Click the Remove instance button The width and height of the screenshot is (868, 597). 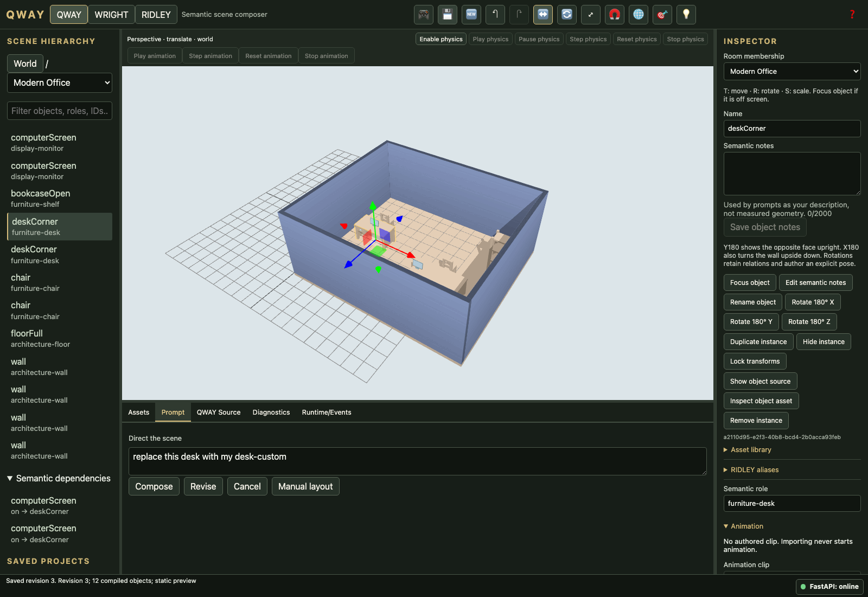pyautogui.click(x=756, y=421)
